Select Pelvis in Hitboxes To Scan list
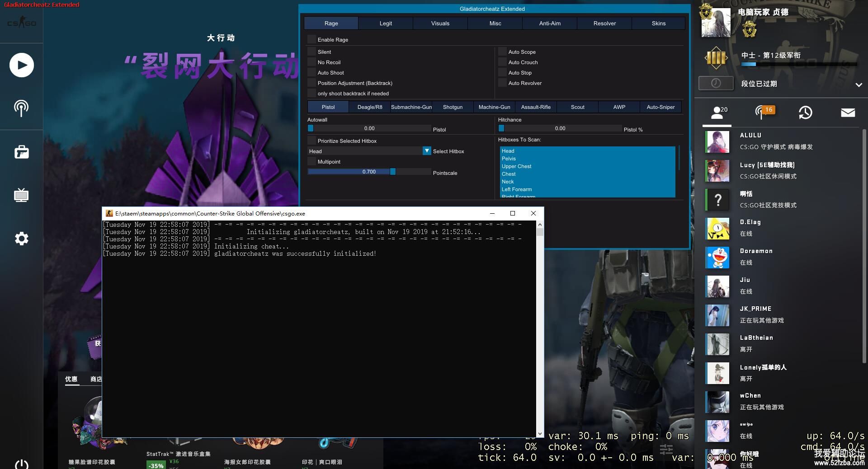The height and width of the screenshot is (469, 868). click(x=509, y=159)
